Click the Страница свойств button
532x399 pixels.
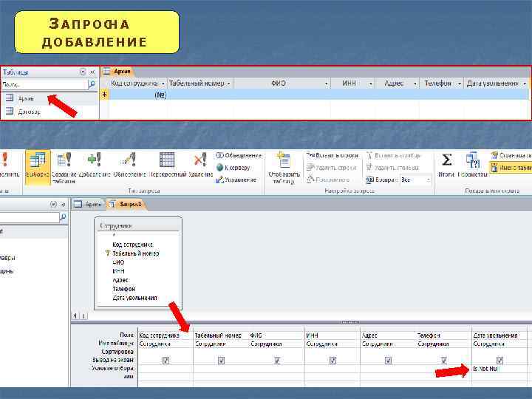(511, 155)
